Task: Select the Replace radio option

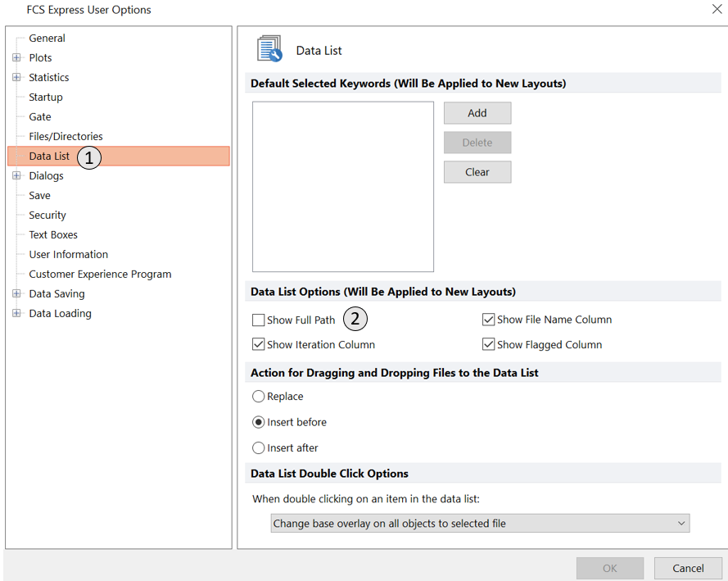Action: (x=258, y=396)
